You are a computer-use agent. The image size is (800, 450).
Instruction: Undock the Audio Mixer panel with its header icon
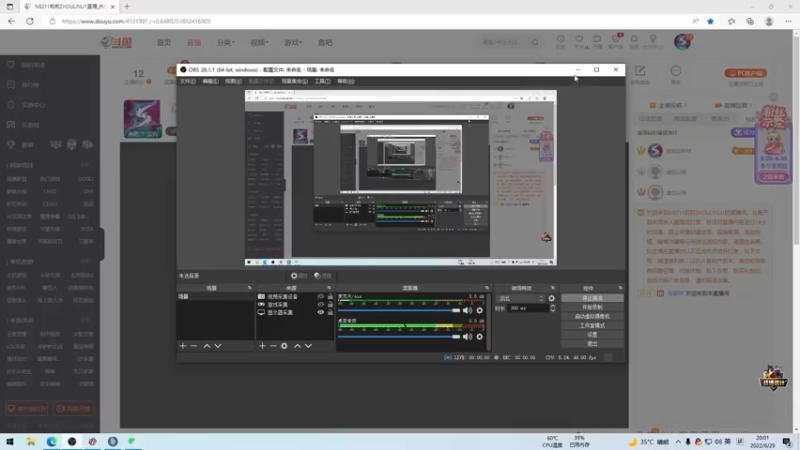(487, 288)
